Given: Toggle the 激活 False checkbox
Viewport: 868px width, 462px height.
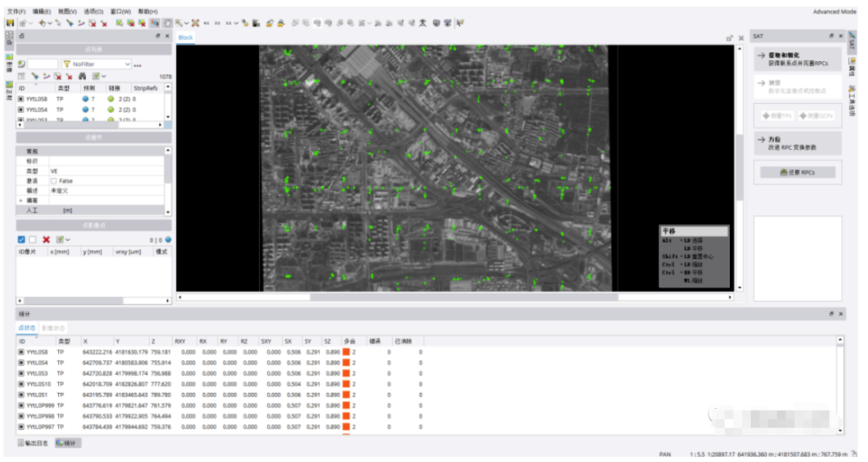Looking at the screenshot, I should (54, 180).
